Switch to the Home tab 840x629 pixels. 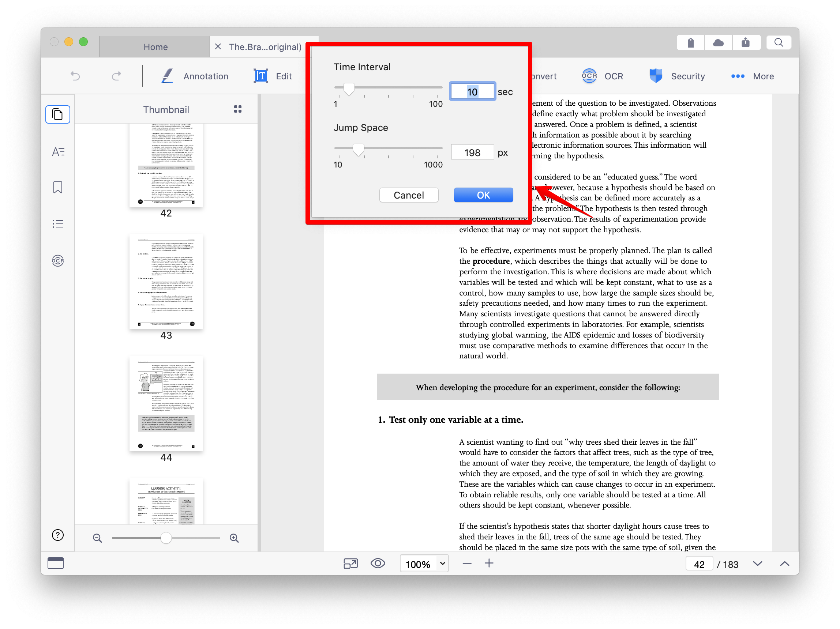point(155,47)
